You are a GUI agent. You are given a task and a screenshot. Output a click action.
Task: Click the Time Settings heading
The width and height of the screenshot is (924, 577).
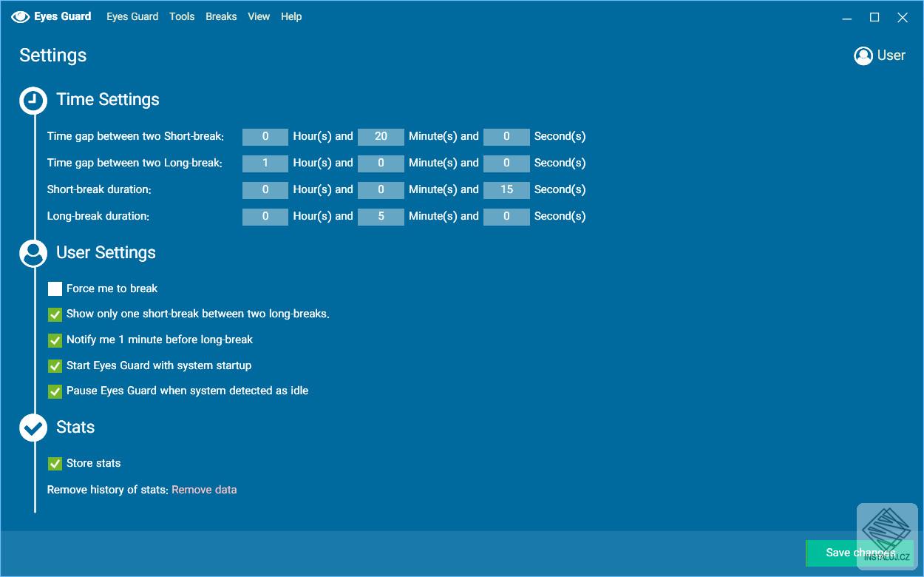click(108, 100)
